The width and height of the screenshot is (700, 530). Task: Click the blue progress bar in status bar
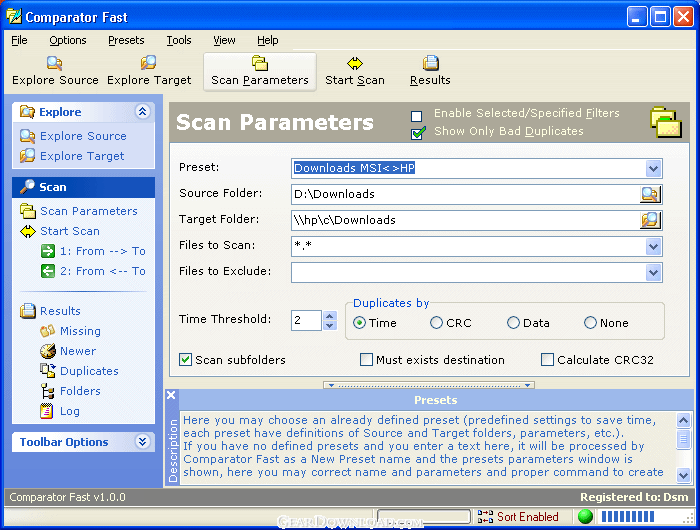pos(628,517)
